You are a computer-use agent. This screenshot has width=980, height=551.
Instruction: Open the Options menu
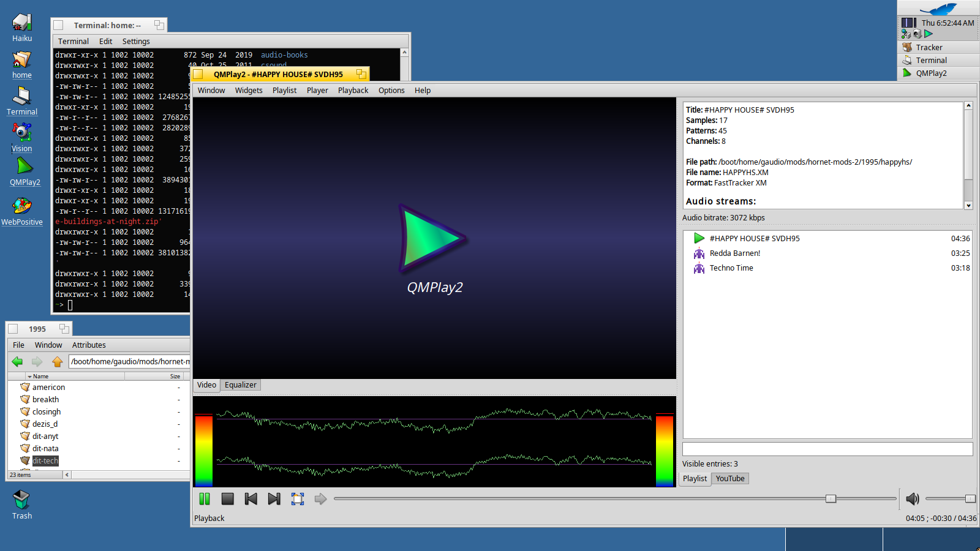391,91
